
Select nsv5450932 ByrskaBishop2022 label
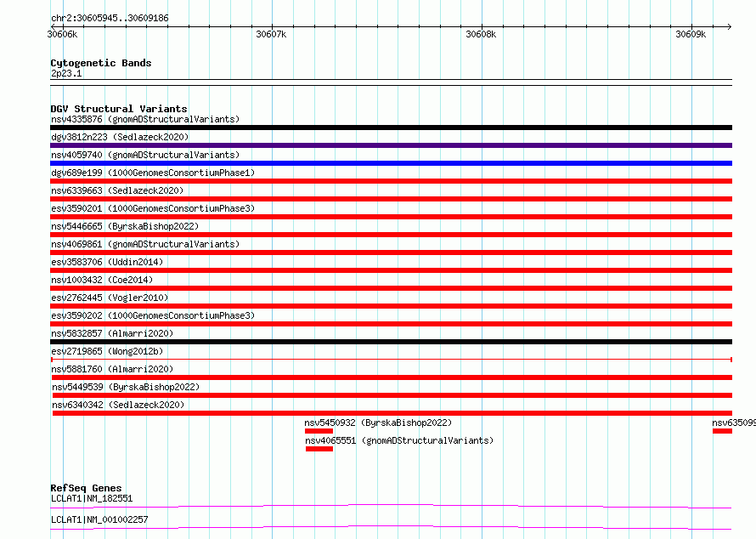pos(378,423)
